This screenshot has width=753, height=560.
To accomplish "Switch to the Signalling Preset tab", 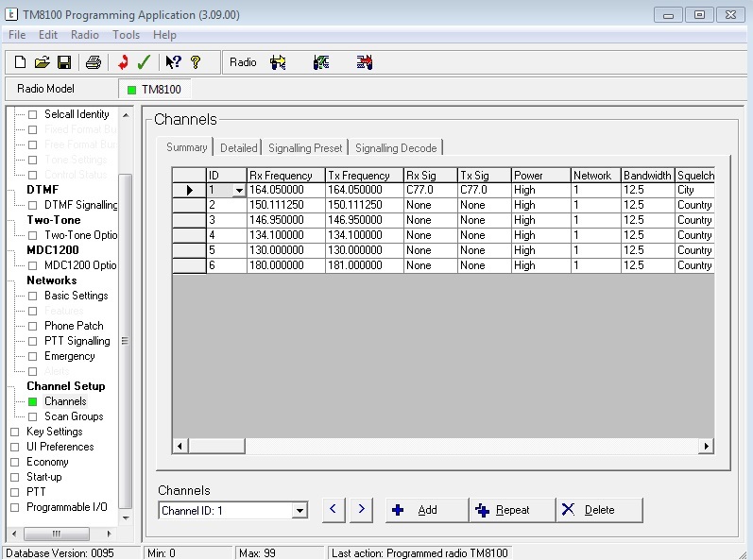I will 304,148.
